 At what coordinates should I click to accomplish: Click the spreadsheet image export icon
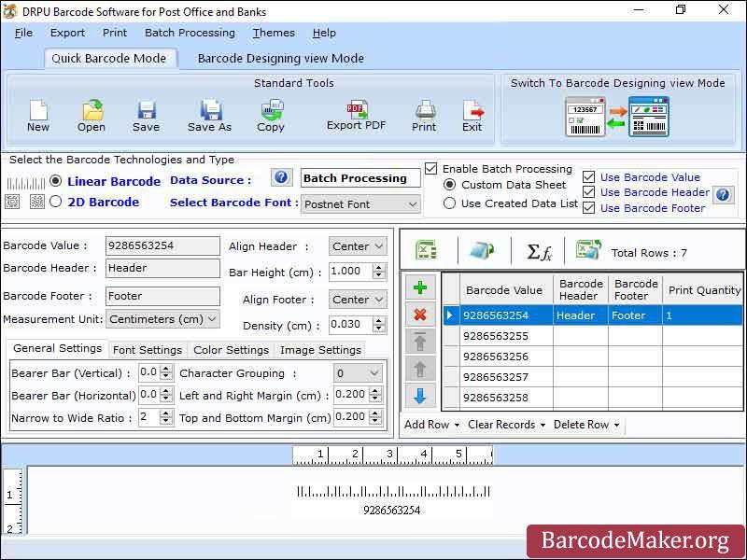tap(588, 249)
